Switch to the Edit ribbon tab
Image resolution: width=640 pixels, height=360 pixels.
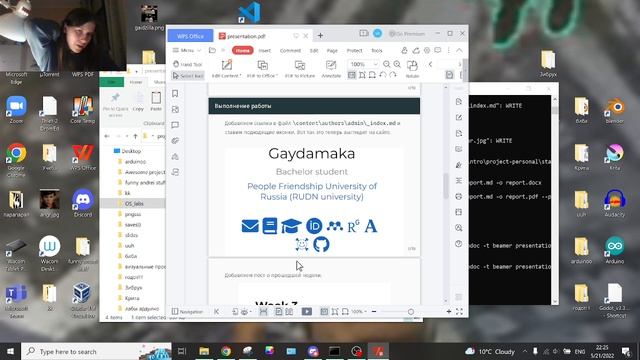pos(314,50)
